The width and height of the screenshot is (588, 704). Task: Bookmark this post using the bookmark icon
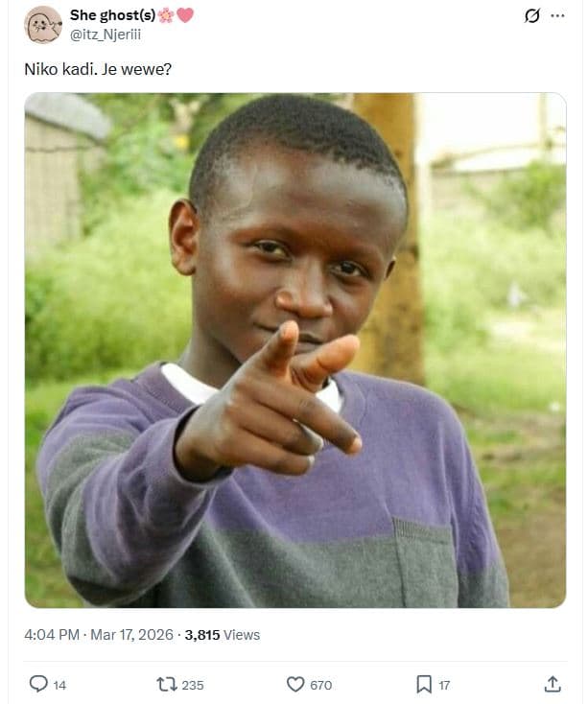click(424, 684)
